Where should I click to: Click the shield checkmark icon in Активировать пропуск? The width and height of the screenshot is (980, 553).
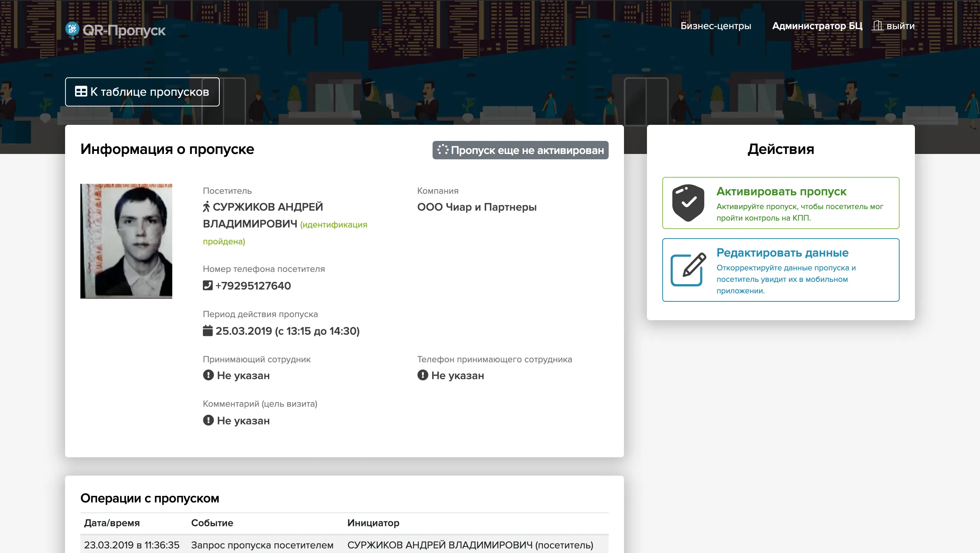point(688,203)
